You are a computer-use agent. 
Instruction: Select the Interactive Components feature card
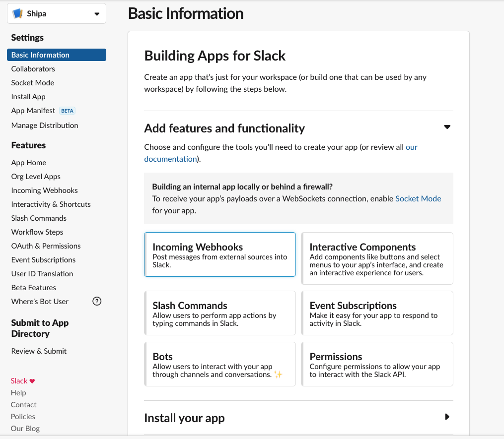(x=377, y=258)
